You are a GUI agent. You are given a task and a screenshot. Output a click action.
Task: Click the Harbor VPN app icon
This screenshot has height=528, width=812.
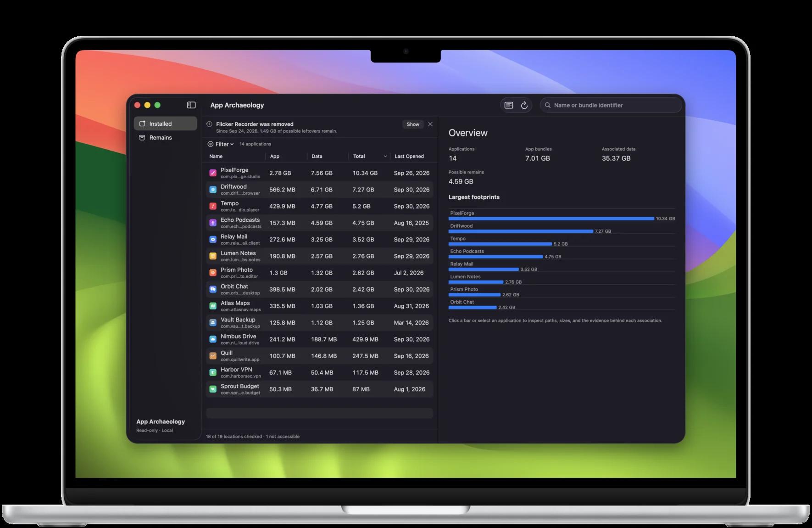pyautogui.click(x=213, y=372)
